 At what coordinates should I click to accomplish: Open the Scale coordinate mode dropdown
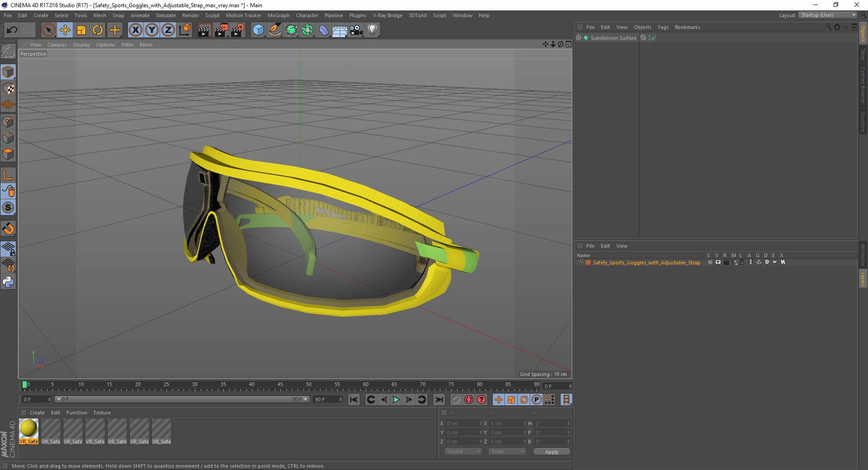tap(507, 451)
